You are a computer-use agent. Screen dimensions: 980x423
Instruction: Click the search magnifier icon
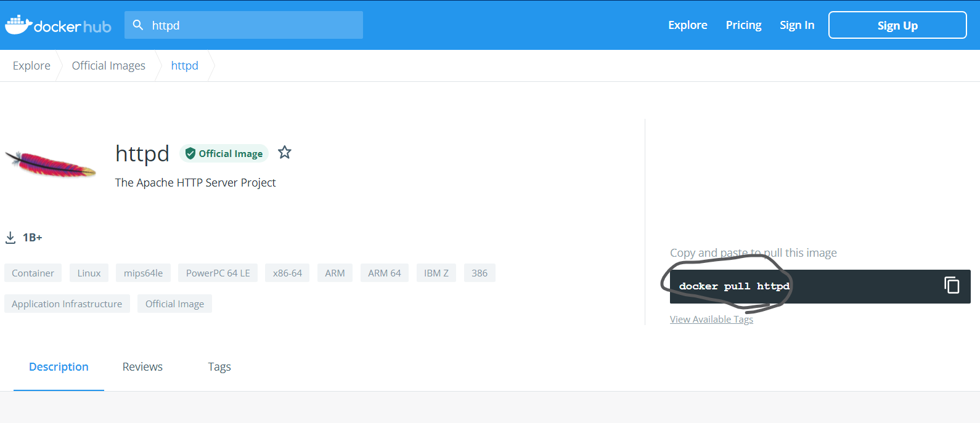pos(139,25)
